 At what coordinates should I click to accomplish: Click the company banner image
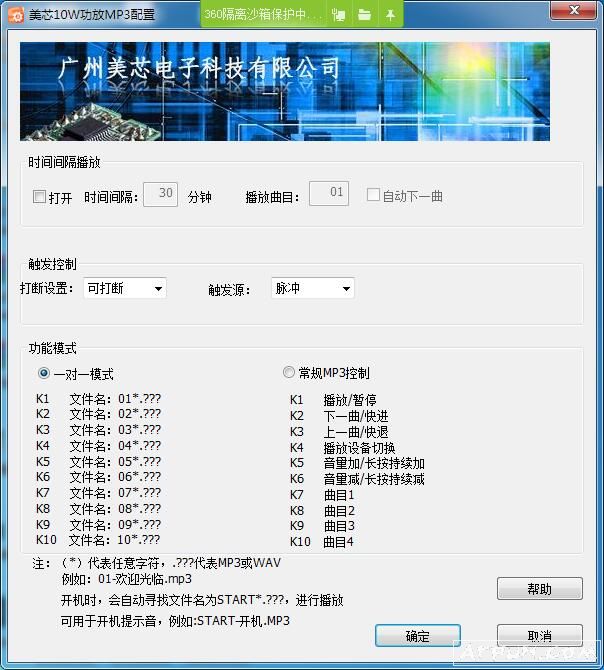(285, 91)
